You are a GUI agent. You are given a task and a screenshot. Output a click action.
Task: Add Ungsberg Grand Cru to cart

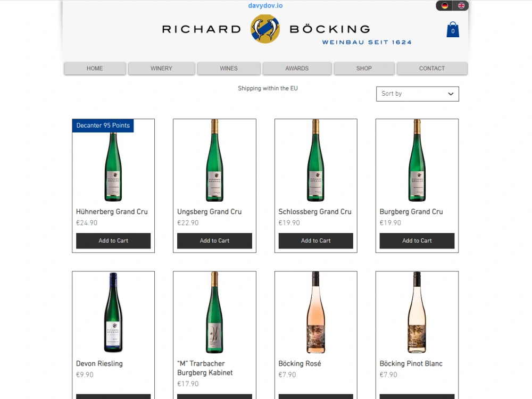point(214,240)
